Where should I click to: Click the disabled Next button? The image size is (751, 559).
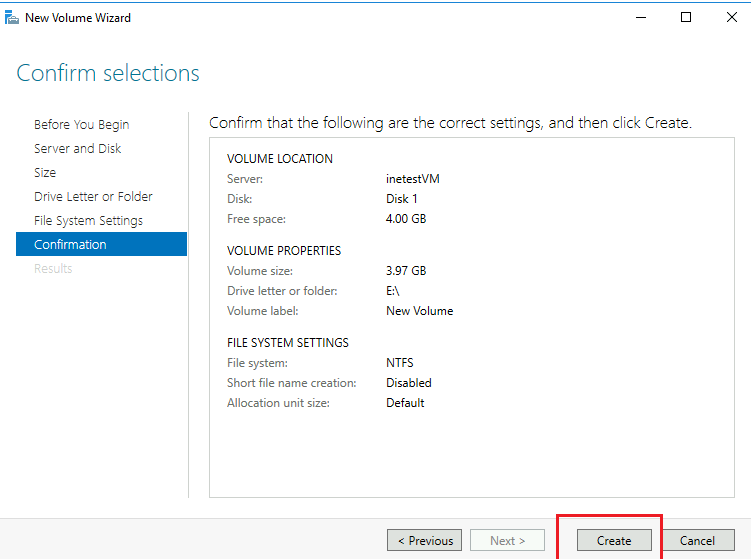click(508, 541)
